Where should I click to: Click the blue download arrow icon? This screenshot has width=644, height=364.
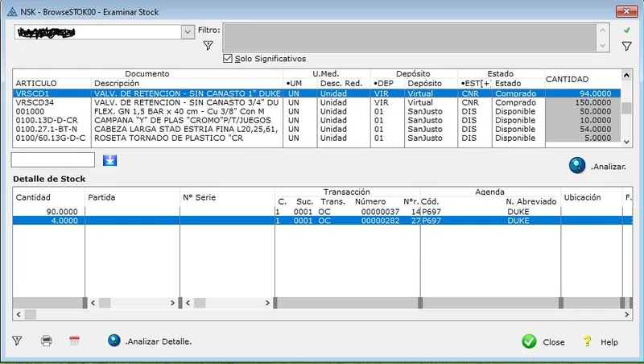click(x=109, y=160)
